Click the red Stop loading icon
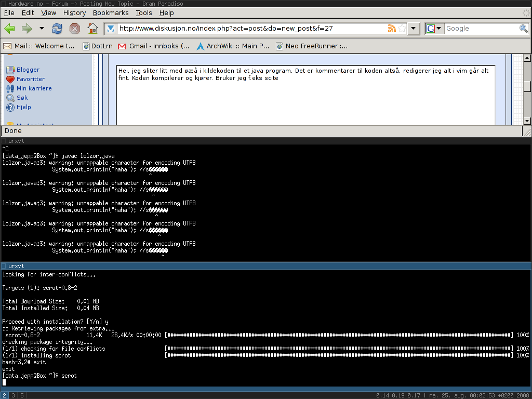Screen dimensions: 532x399 tap(75, 29)
